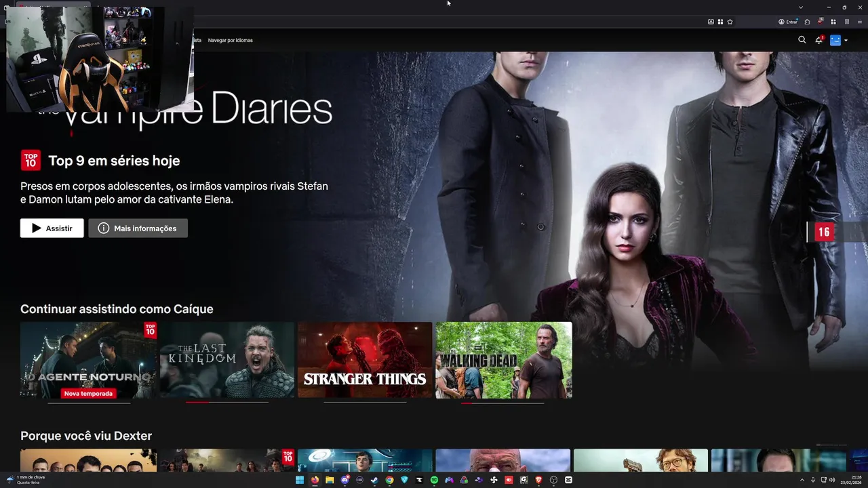Open the Netflix notifications bell
This screenshot has width=868, height=488.
pos(819,40)
